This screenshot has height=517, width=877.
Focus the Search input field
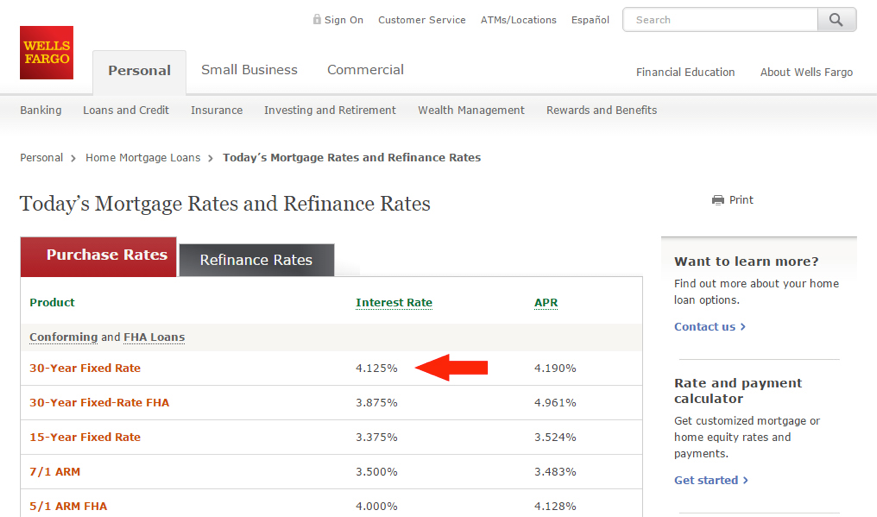tap(720, 20)
